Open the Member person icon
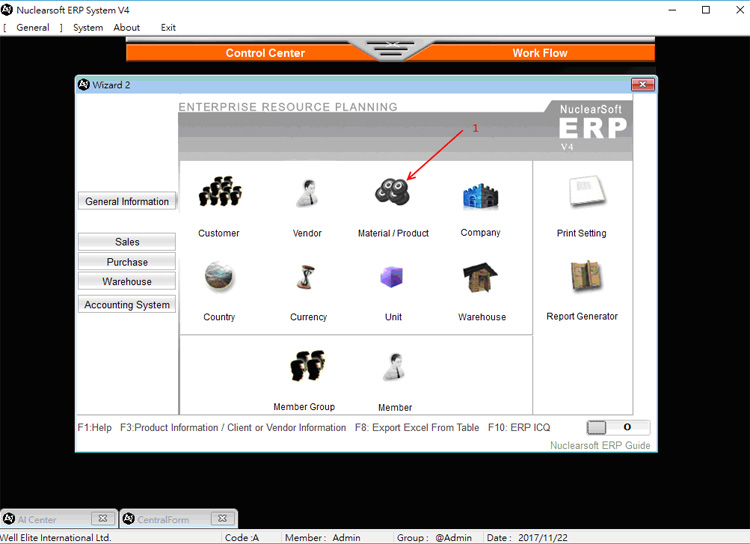Image resolution: width=750 pixels, height=544 pixels. pyautogui.click(x=395, y=367)
